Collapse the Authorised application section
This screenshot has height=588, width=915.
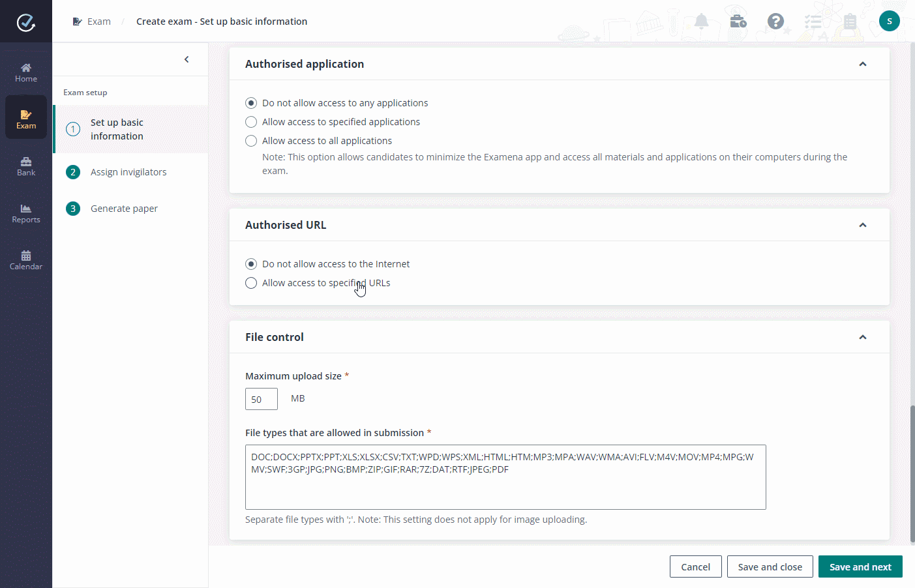pyautogui.click(x=862, y=64)
